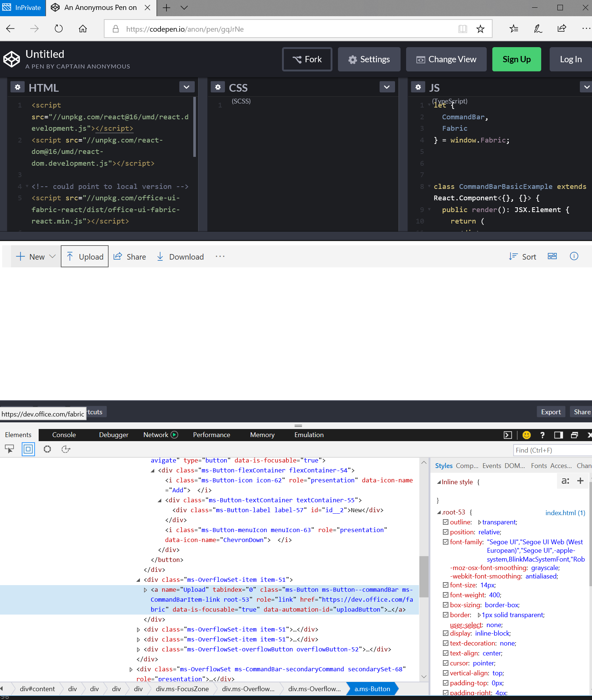Collapse the ms-Button-flexContainer tree node
The width and height of the screenshot is (592, 700).
click(x=152, y=470)
